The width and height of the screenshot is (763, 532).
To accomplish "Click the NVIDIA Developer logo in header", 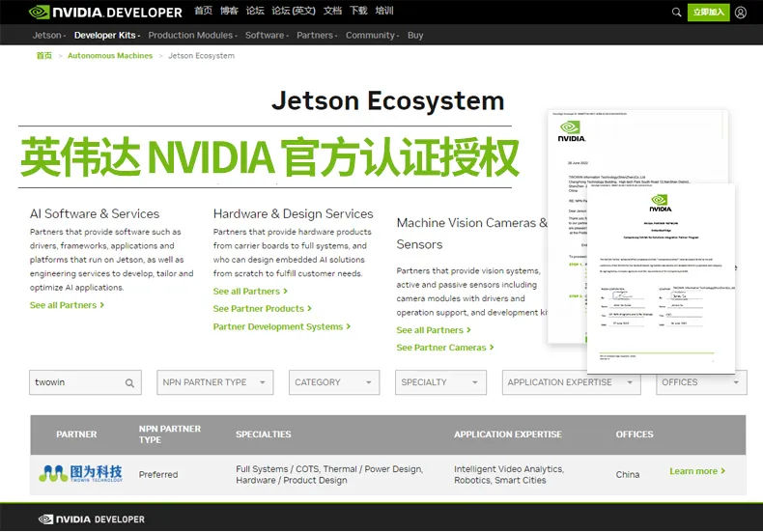I will coord(105,12).
